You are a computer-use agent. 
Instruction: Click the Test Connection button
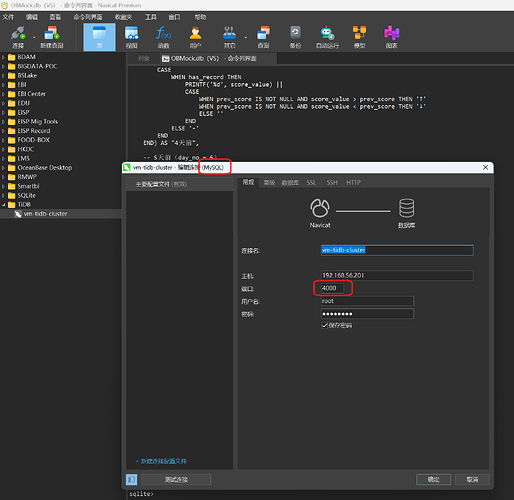(x=176, y=479)
